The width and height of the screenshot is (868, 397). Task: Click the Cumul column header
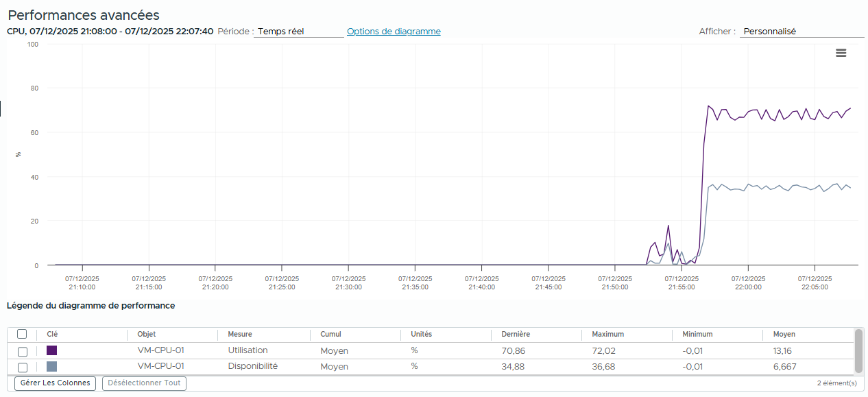point(330,335)
